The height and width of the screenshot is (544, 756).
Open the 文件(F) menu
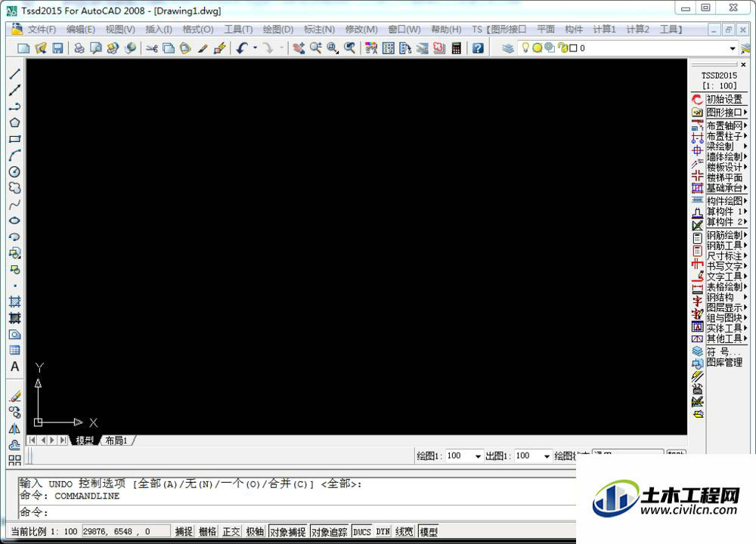click(42, 29)
